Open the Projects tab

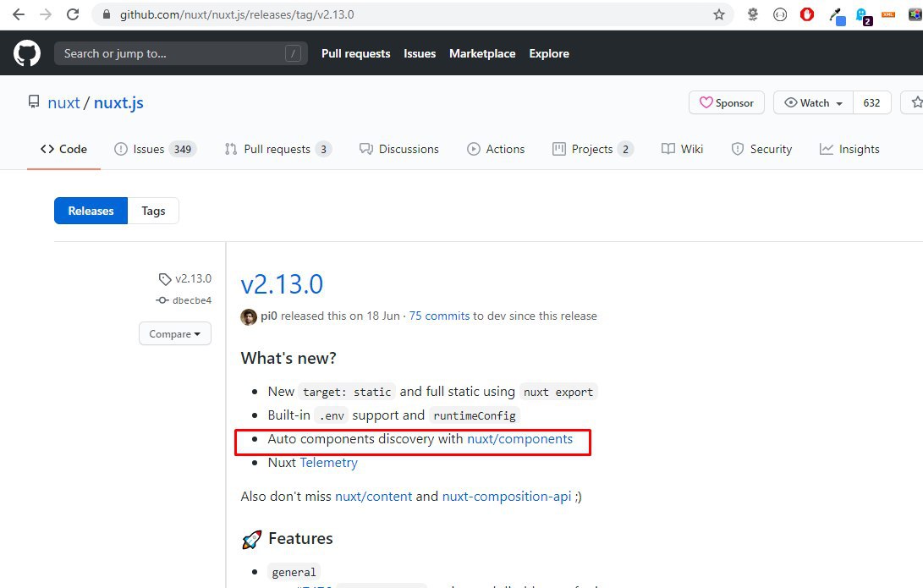pos(593,150)
